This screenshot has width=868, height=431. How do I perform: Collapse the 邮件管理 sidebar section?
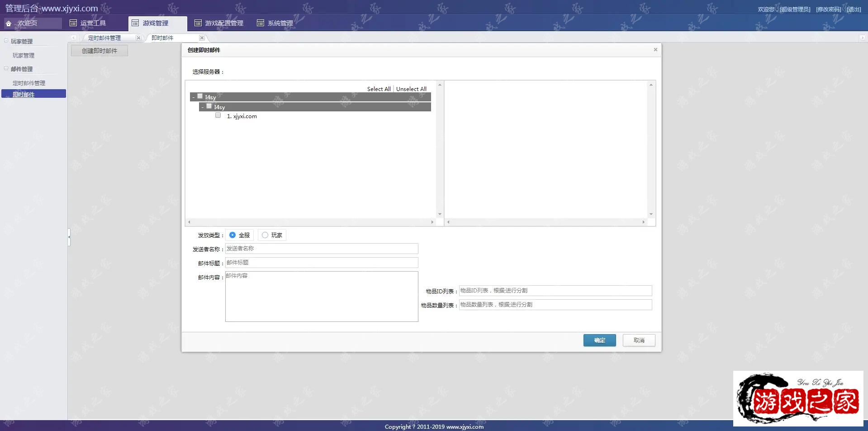(x=6, y=68)
